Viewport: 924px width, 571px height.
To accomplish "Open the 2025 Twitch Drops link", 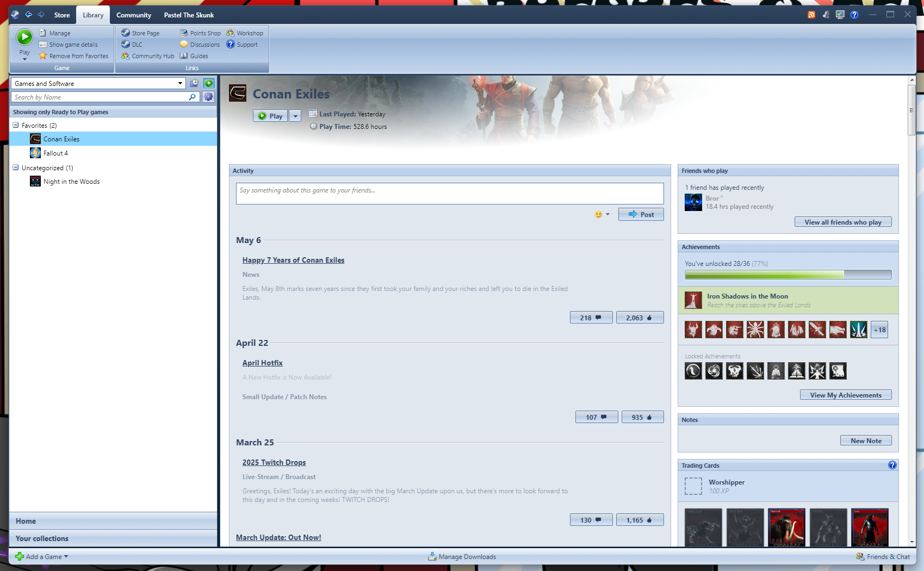I will click(x=274, y=462).
